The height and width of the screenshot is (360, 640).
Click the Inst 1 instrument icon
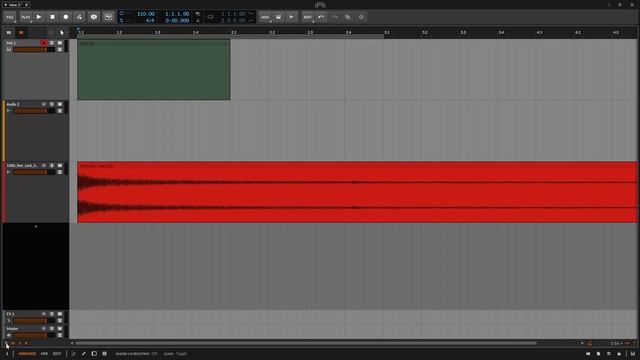click(9, 49)
